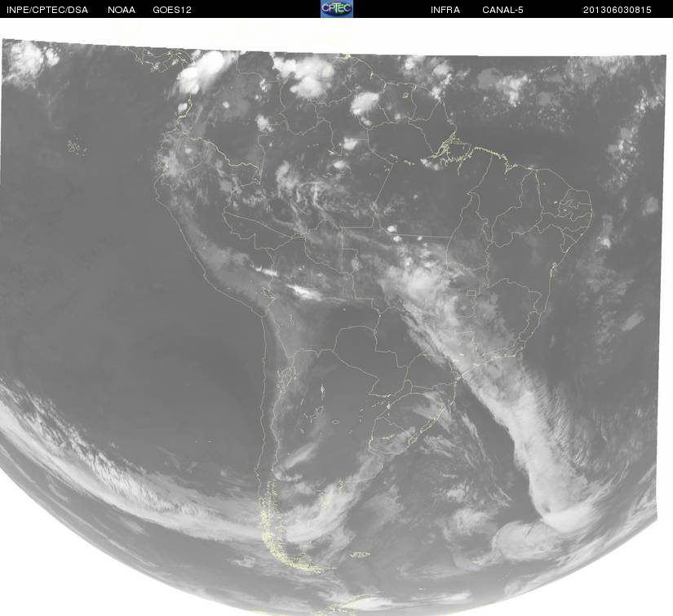Click the 201306030815 timestamp

tap(618, 10)
